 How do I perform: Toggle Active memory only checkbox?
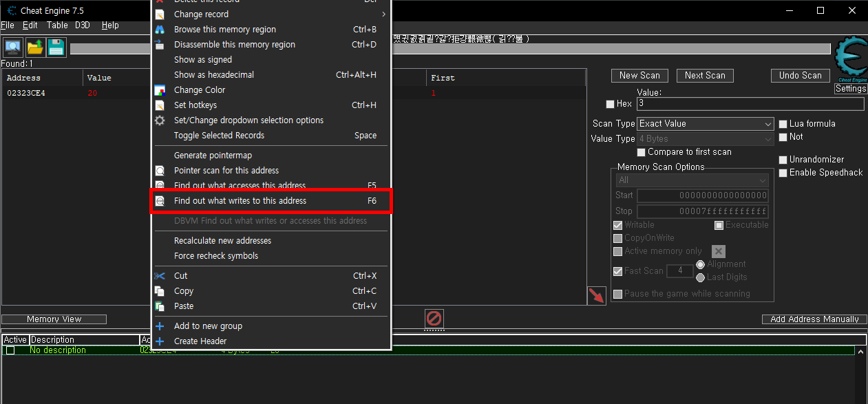pos(617,251)
